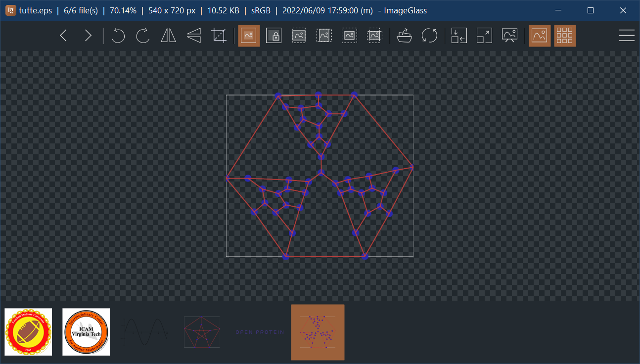The height and width of the screenshot is (364, 640).
Task: Select the highlighted tutte.eps thumbnail
Action: (318, 332)
